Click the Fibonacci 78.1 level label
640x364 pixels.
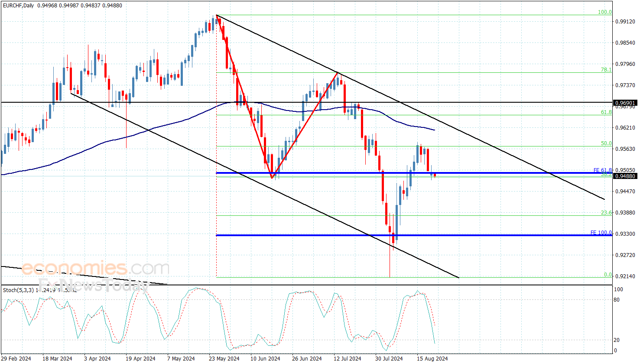pyautogui.click(x=606, y=70)
